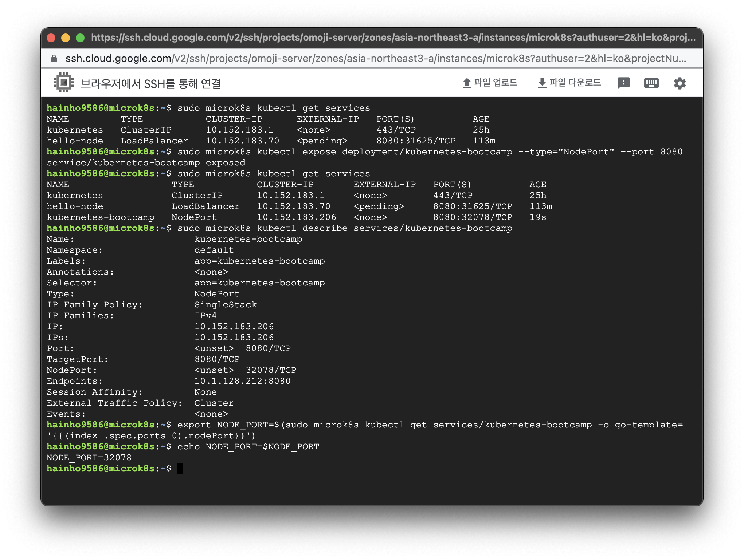Screen dimensions: 744x560
Task: Minimize window using yellow button
Action: coord(66,38)
